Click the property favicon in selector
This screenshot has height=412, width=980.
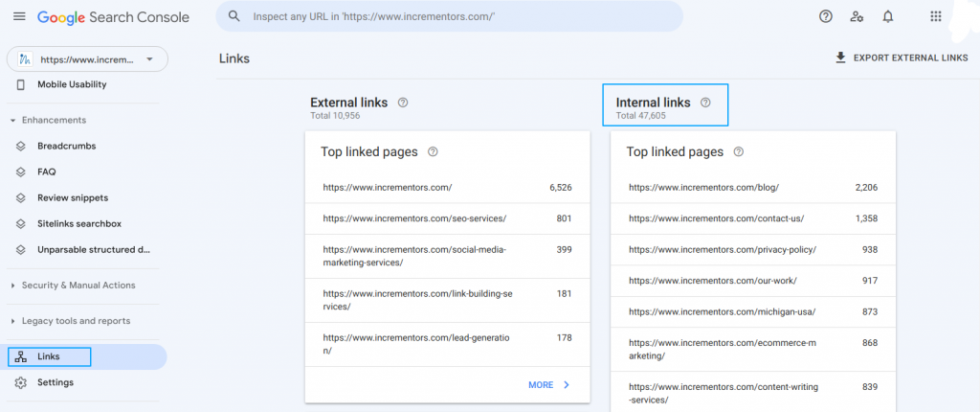click(x=25, y=59)
